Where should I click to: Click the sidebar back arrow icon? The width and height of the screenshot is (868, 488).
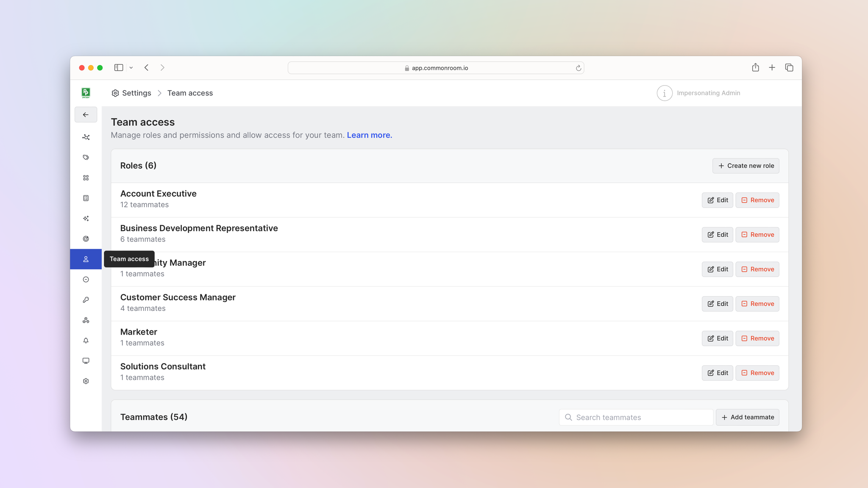click(x=86, y=115)
